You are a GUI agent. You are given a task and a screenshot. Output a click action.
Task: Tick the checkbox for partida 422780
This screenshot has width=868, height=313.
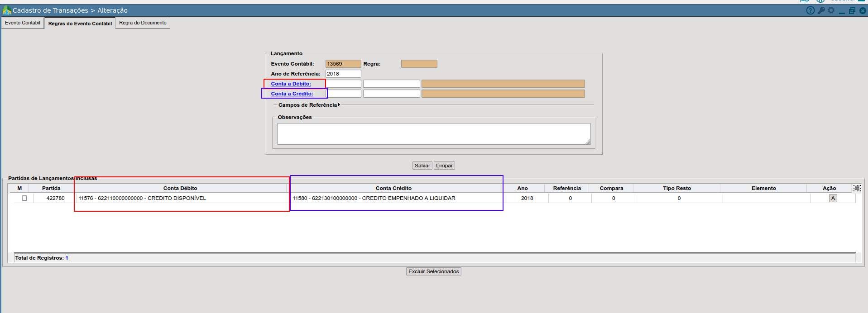pos(24,198)
